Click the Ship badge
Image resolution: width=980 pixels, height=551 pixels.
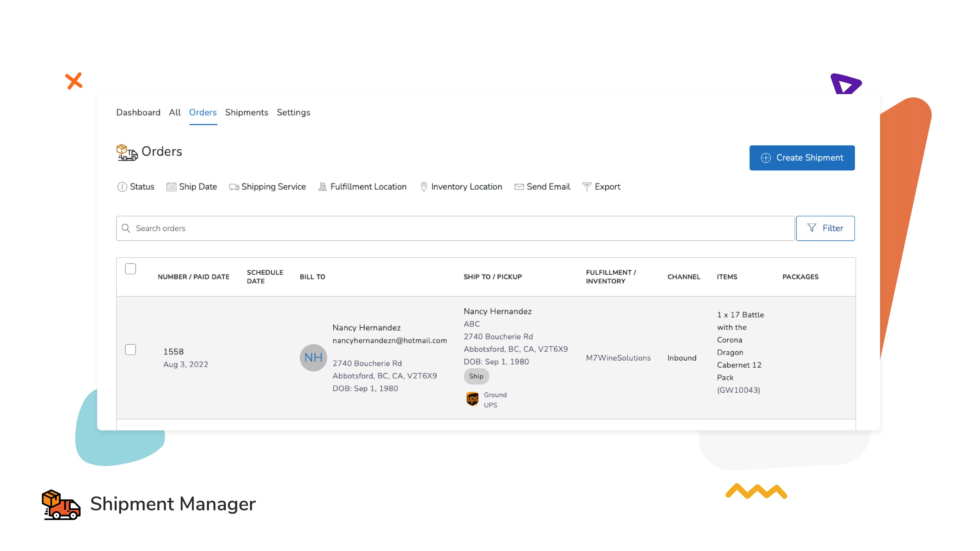pos(476,376)
